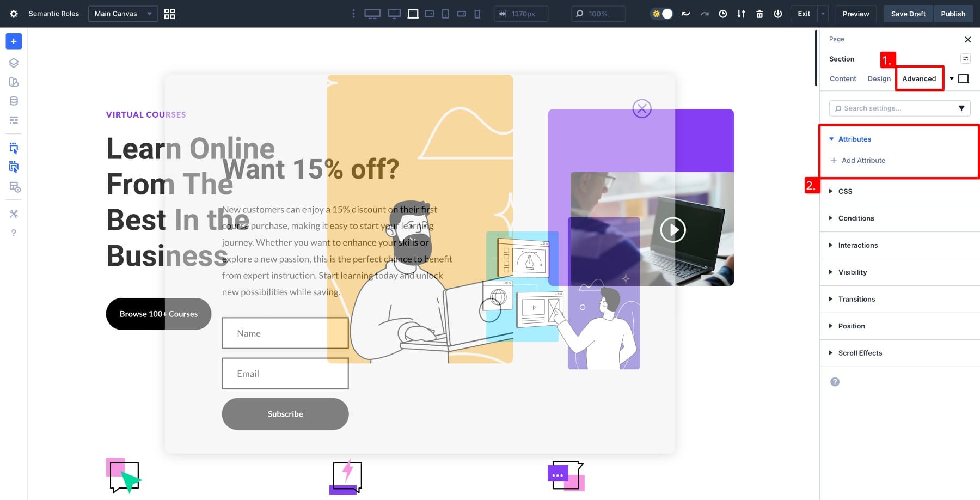The width and height of the screenshot is (980, 500).
Task: Expand the Scroll Effects group
Action: tap(860, 353)
